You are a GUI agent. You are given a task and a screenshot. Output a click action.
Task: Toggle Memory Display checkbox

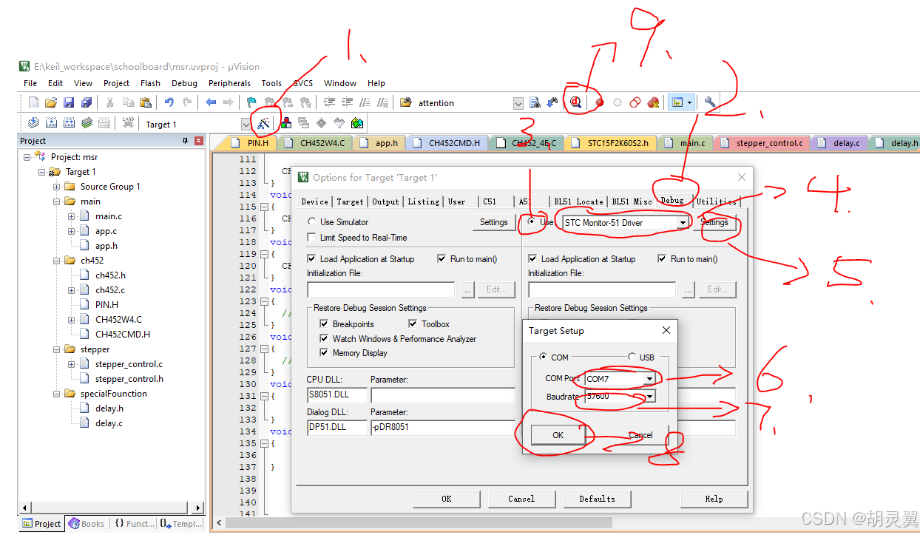(x=324, y=353)
